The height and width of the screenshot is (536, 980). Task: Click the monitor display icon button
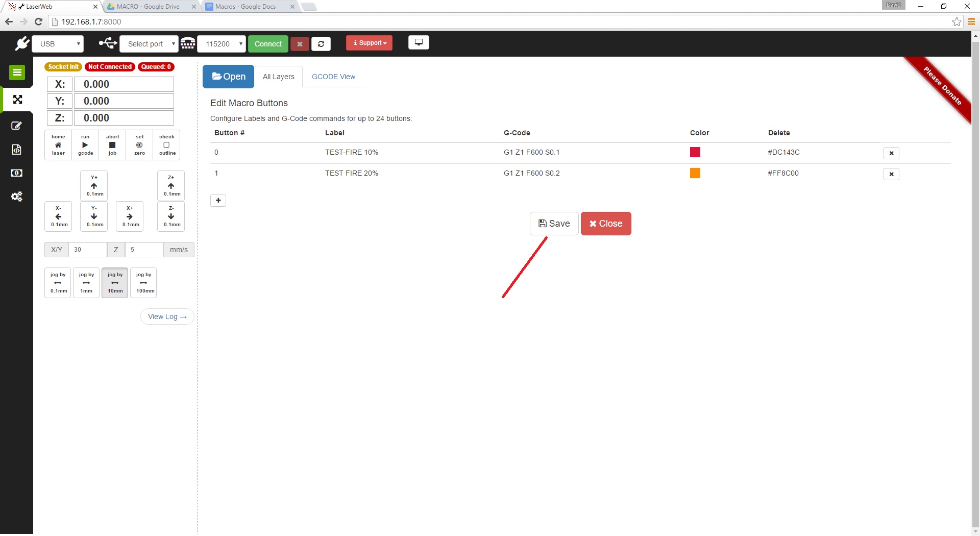[x=419, y=42]
